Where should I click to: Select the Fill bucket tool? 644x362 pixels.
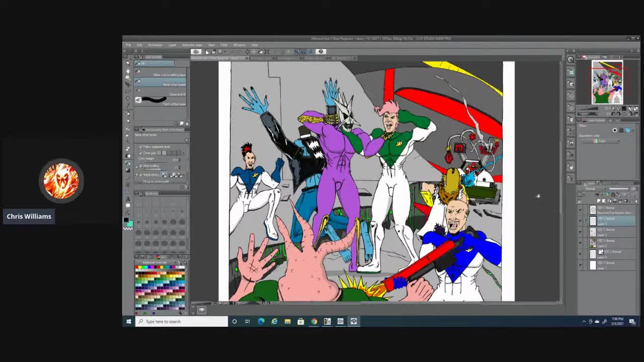point(128,163)
